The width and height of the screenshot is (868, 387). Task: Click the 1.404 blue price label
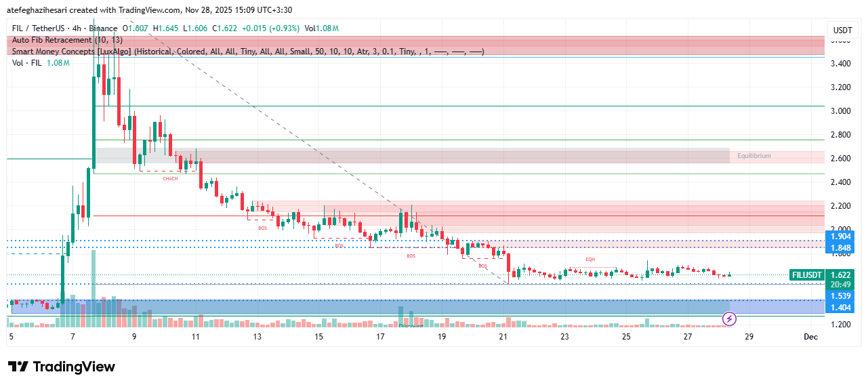pyautogui.click(x=842, y=308)
